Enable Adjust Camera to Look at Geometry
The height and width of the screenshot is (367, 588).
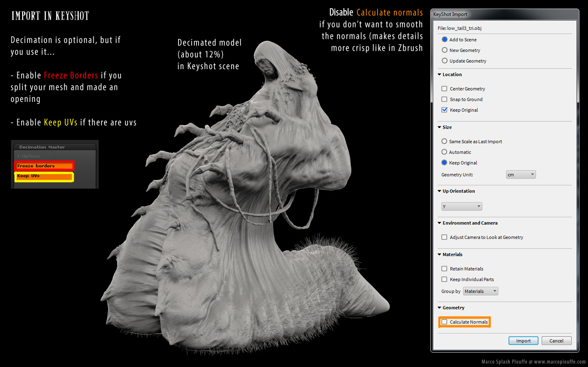pyautogui.click(x=444, y=237)
